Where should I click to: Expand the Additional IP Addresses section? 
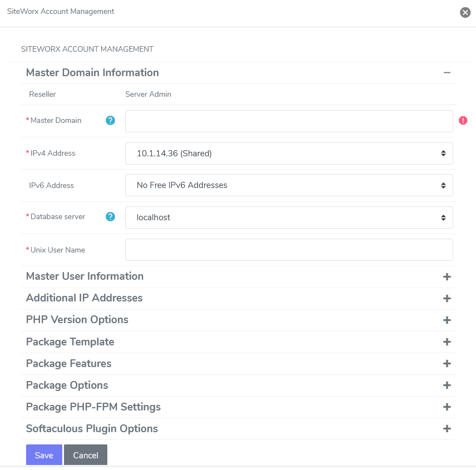tap(447, 298)
